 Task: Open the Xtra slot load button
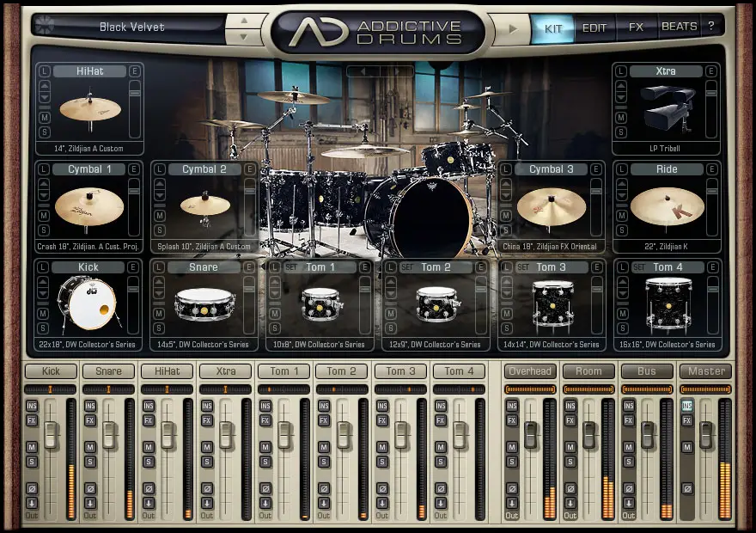pos(621,71)
